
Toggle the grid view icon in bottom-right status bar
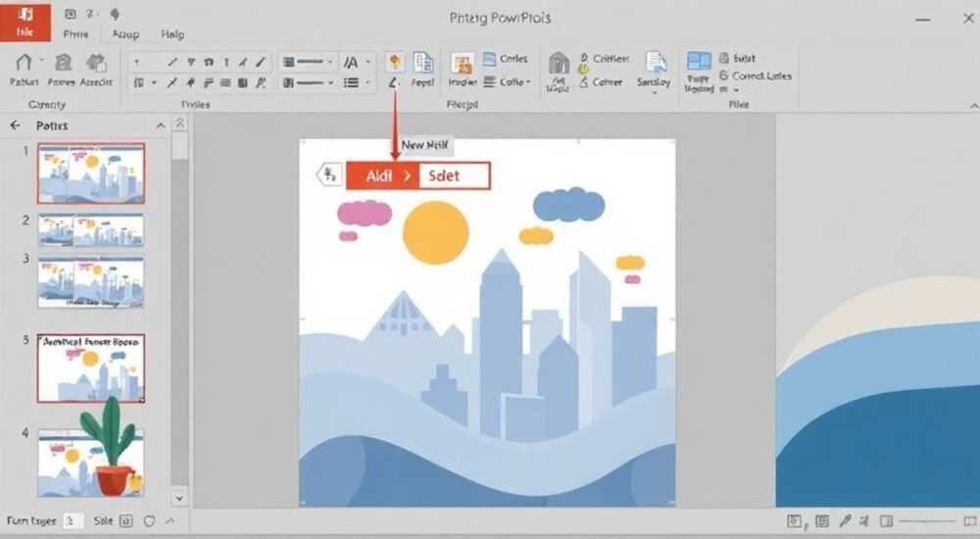pos(822,520)
